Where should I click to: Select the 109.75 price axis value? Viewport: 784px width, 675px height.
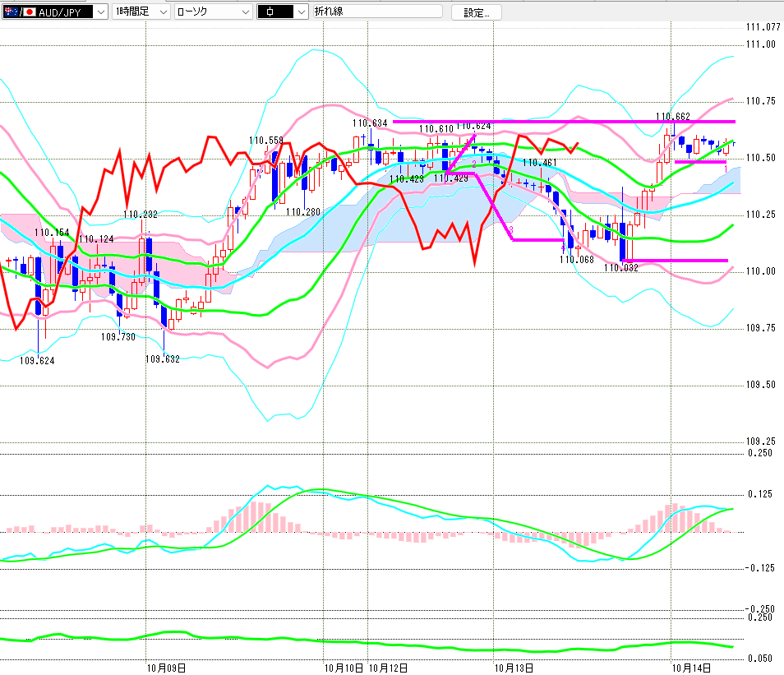coord(761,328)
